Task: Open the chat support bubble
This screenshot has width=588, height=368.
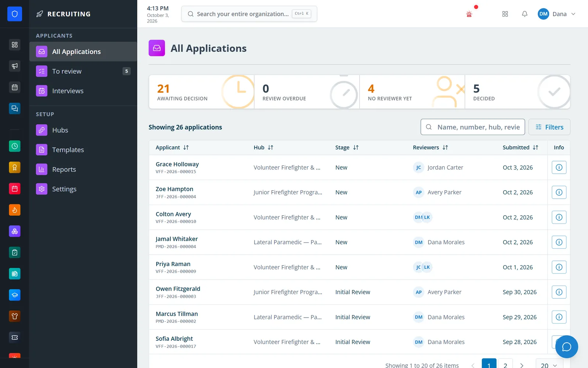Action: 566,347
